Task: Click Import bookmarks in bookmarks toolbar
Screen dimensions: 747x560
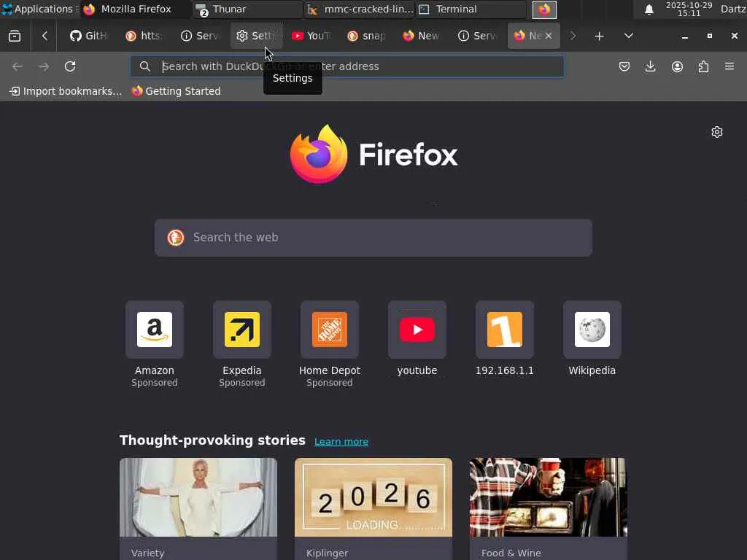Action: pos(66,91)
